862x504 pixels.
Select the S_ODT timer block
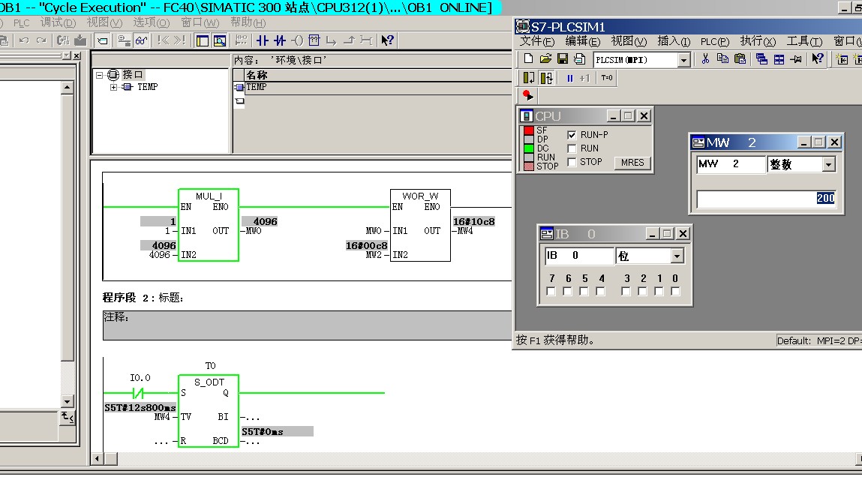(209, 410)
